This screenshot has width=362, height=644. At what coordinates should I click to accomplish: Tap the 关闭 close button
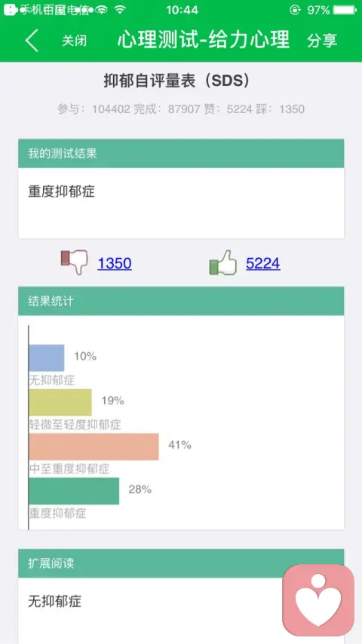[75, 41]
